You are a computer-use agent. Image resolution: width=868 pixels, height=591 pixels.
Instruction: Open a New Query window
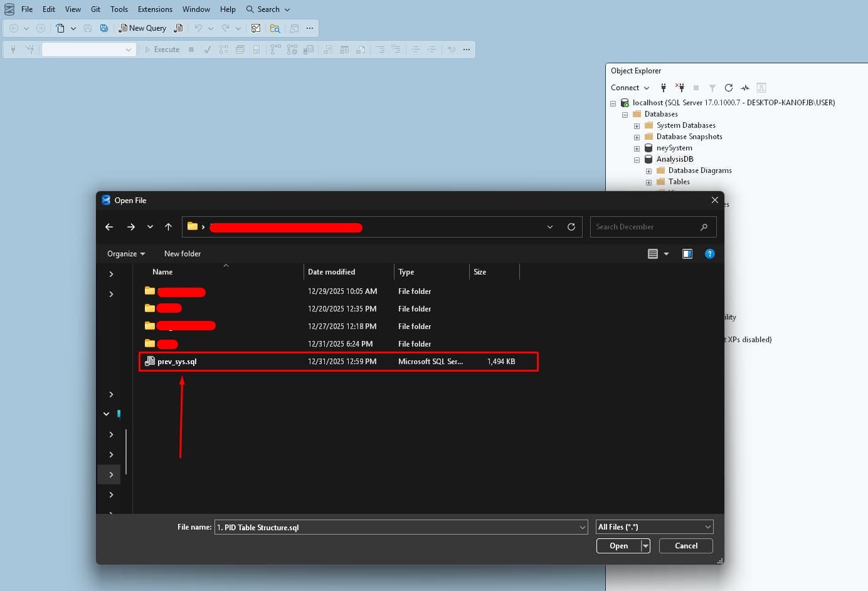(142, 28)
